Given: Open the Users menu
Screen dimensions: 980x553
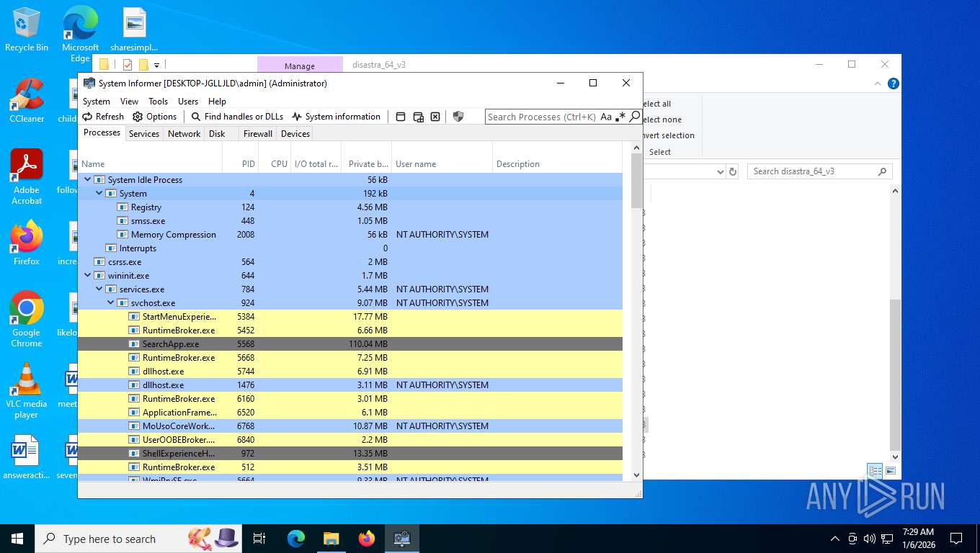Looking at the screenshot, I should click(188, 102).
